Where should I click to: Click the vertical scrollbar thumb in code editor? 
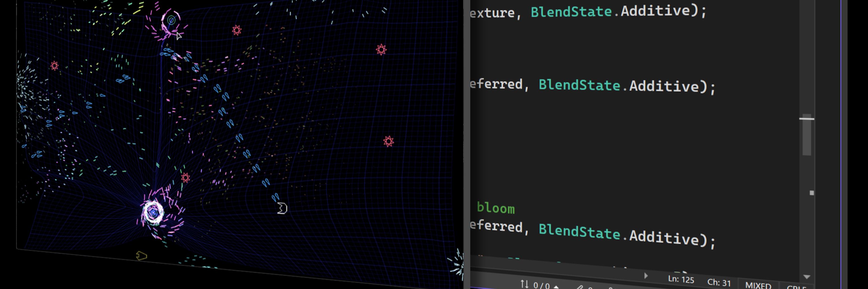807,135
